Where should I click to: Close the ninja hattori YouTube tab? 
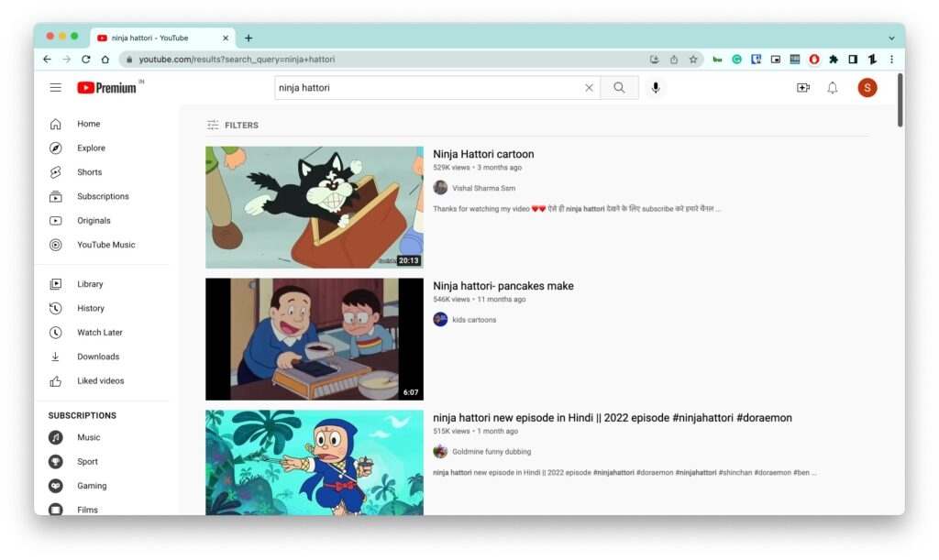click(226, 38)
